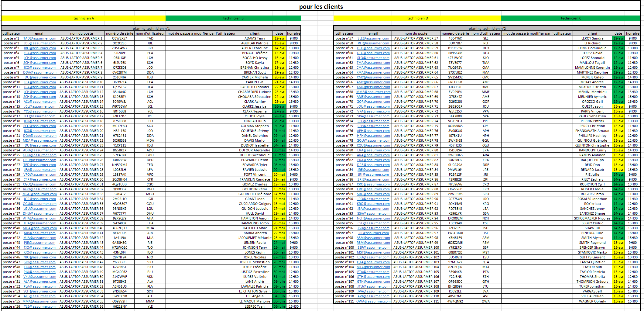The width and height of the screenshot is (644, 311).
Task: Click the PJE@assurmer.com email link
Action: click(40, 243)
